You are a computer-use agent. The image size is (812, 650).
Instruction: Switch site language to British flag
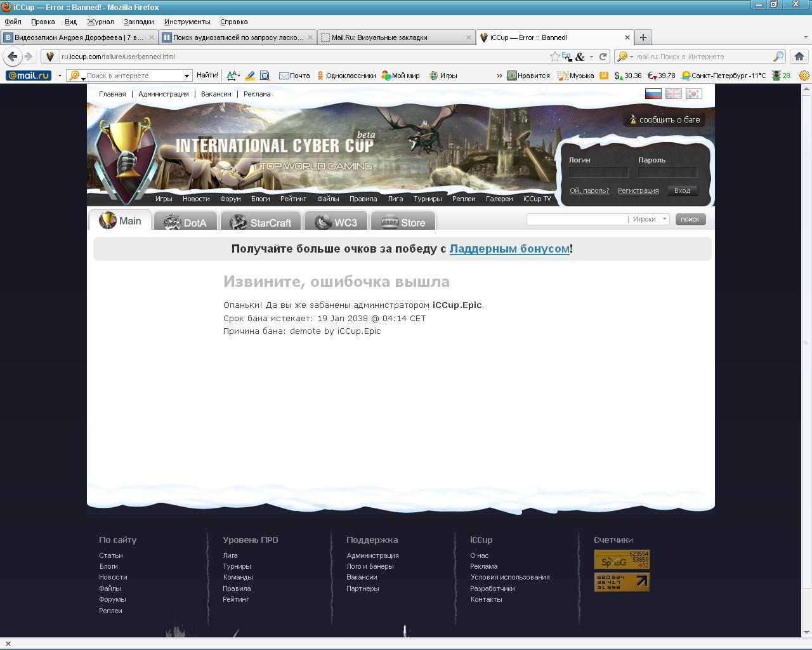pos(674,93)
